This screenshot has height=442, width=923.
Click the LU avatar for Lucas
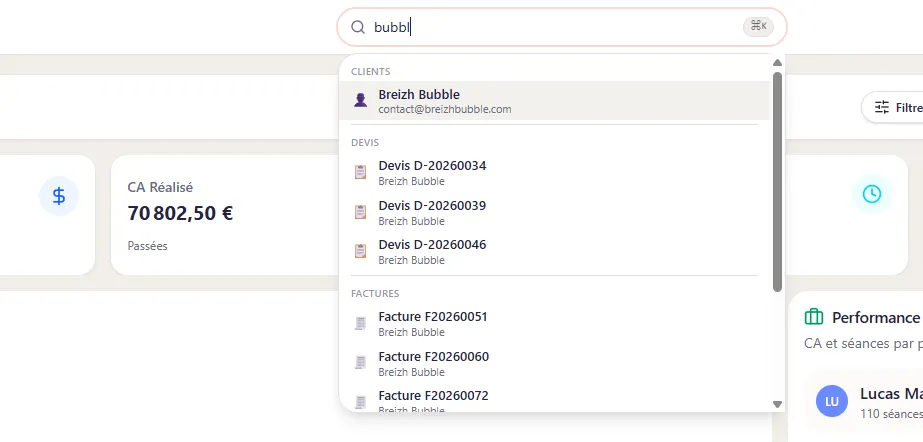click(x=832, y=401)
